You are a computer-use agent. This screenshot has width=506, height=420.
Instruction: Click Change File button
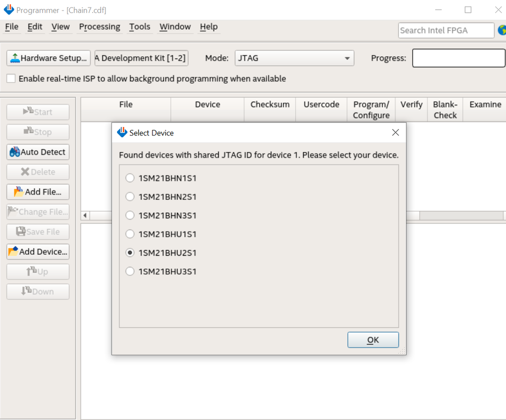tap(38, 212)
